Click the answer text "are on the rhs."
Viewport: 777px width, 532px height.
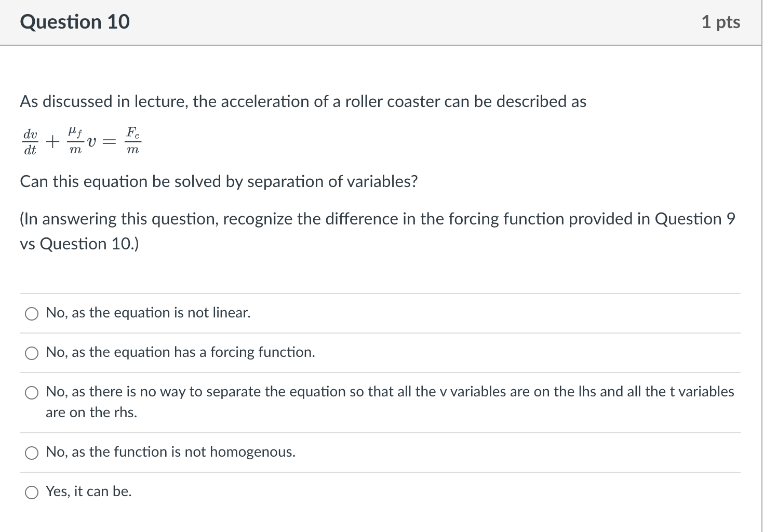pos(91,412)
